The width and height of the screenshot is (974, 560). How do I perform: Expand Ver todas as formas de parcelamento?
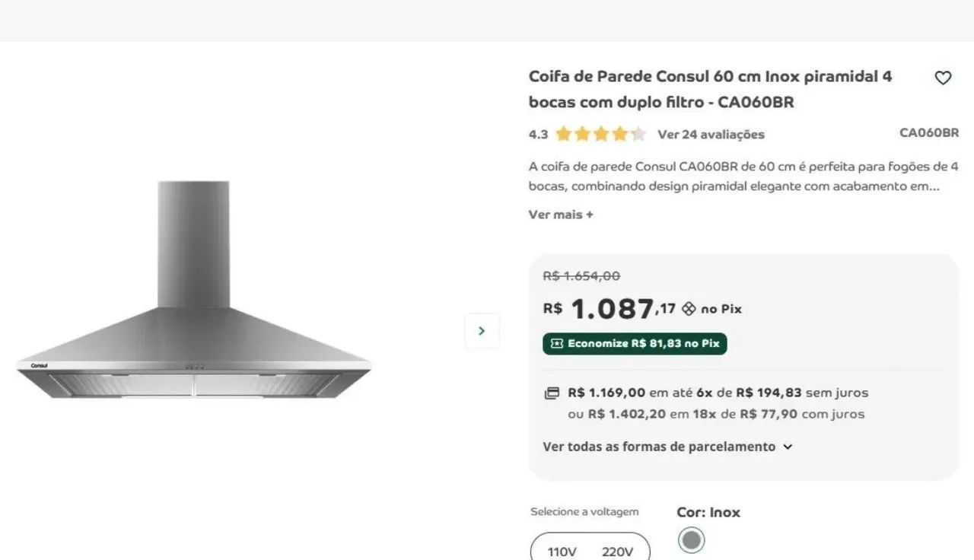point(668,447)
